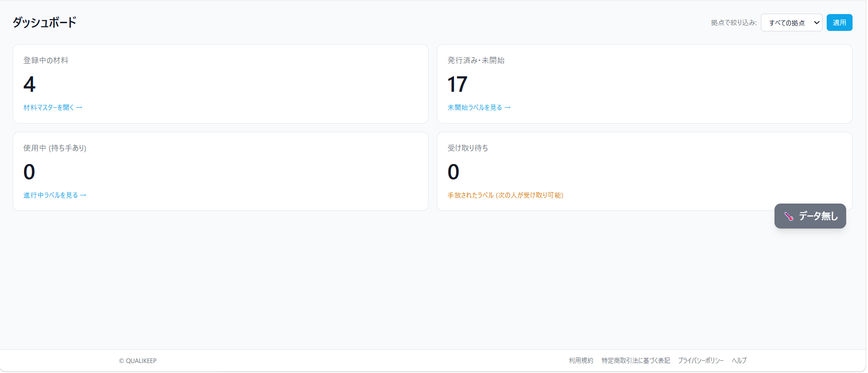868x373 pixels.
Task: Click the ダッシュボード page heading
Action: (x=44, y=22)
